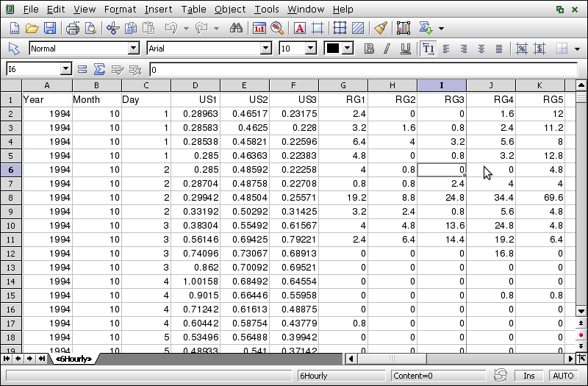Toggle Underline formatting
This screenshot has width=588, height=386.
coord(405,49)
